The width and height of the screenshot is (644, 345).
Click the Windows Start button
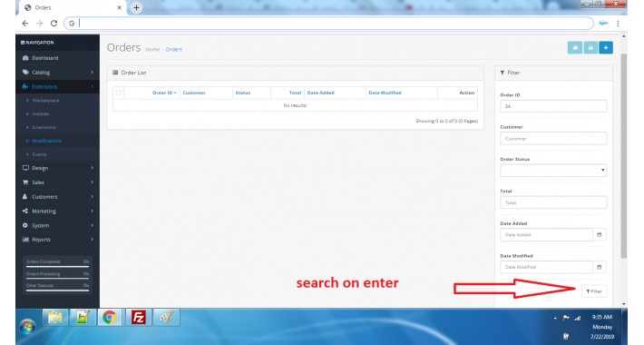pyautogui.click(x=28, y=327)
